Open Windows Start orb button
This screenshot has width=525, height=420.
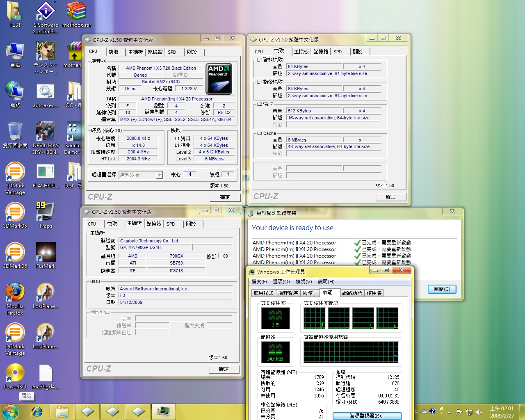click(11, 411)
